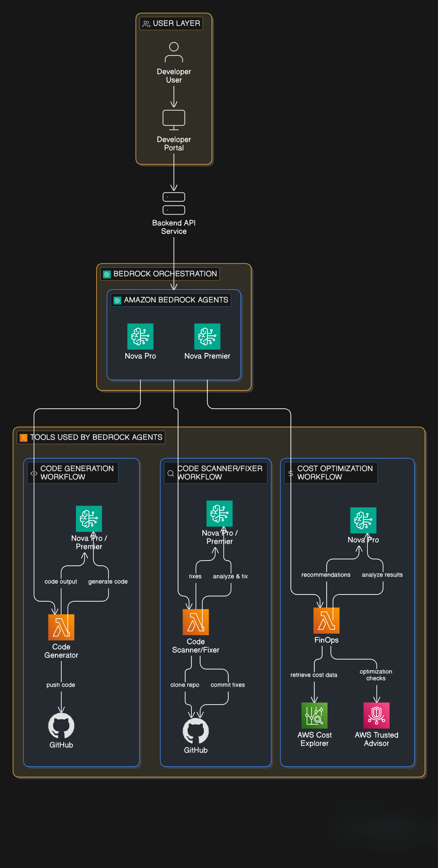Screen dimensions: 438x868
Task: Select the Nova Pro agent icon
Action: (x=140, y=336)
